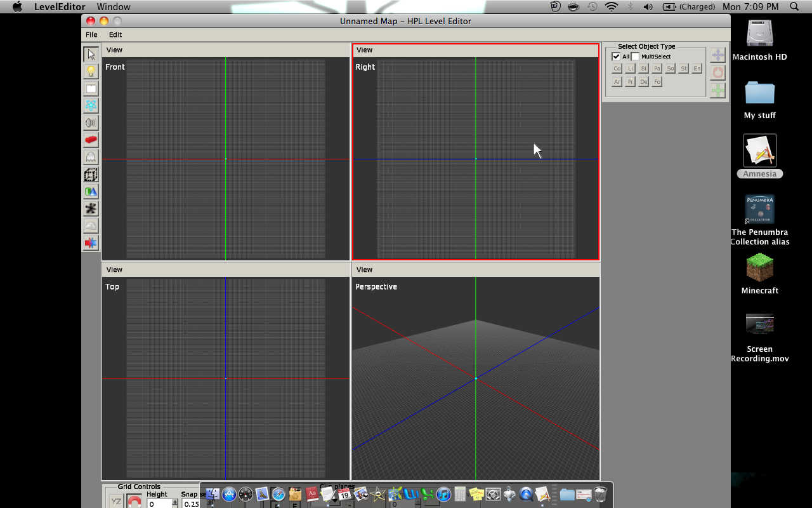Toggle the Co object type filter
This screenshot has width=812, height=508.
click(x=617, y=69)
